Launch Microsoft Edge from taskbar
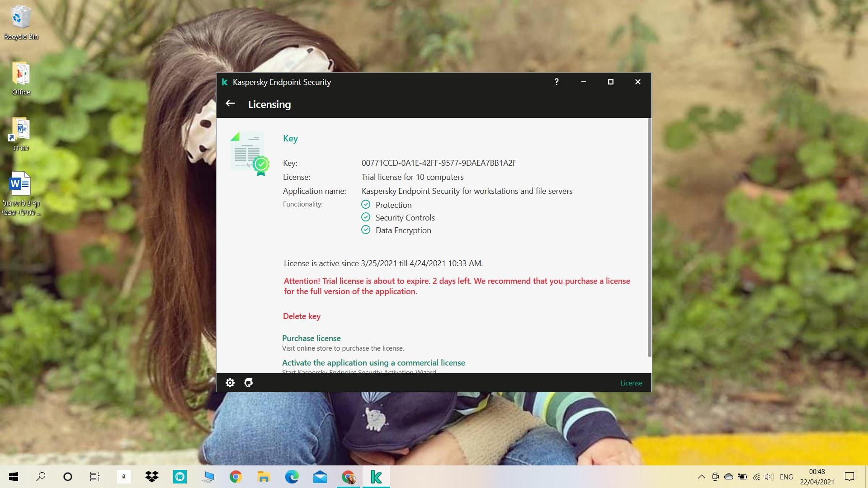Viewport: 868px width, 488px height. pos(292,477)
